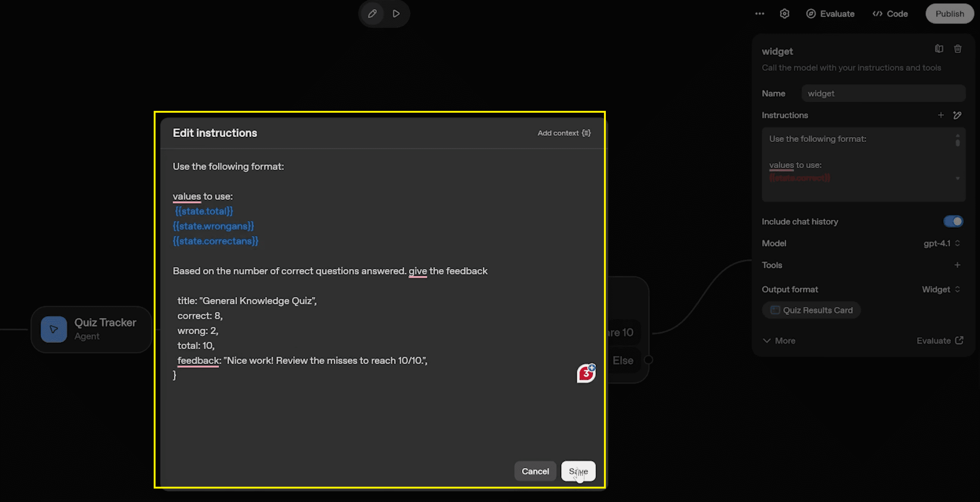
Task: Delete the widget node with trash icon
Action: click(958, 49)
